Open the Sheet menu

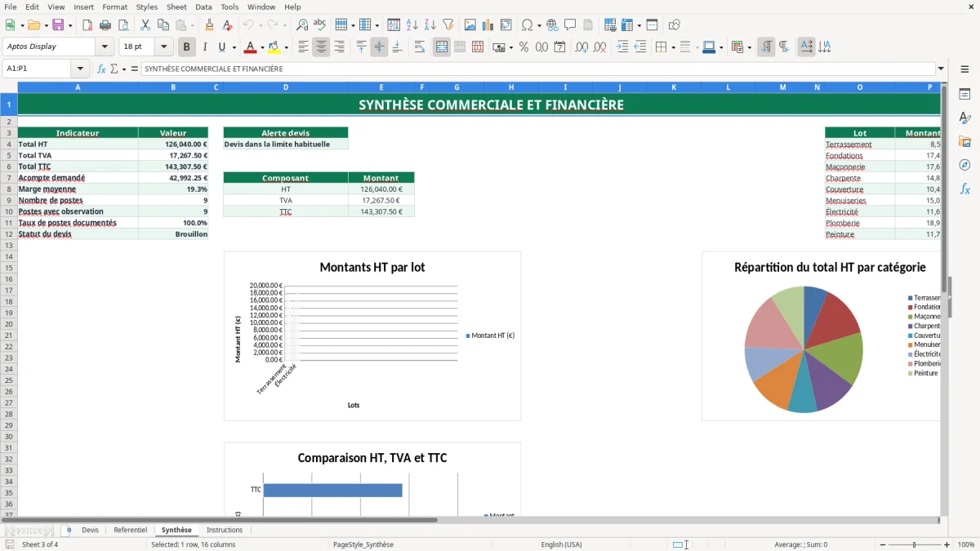coord(176,7)
